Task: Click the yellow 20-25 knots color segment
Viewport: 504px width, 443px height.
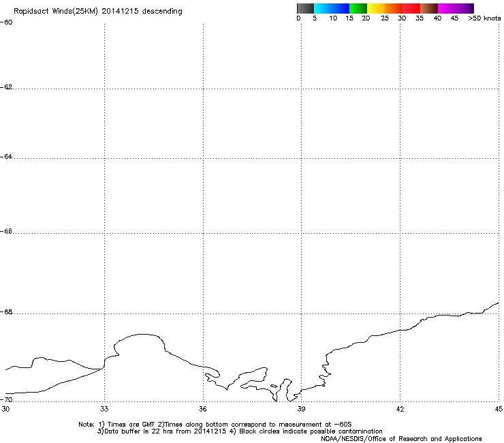Action: pyautogui.click(x=376, y=8)
